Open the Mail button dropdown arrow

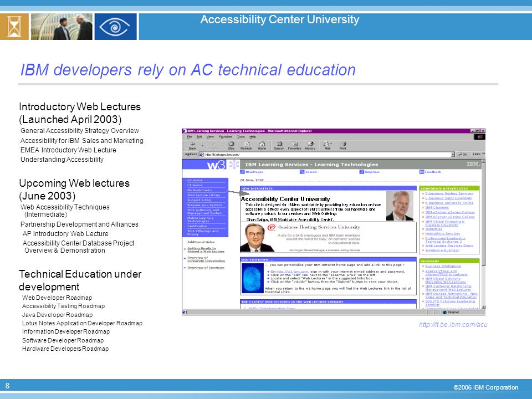pyautogui.click(x=331, y=144)
